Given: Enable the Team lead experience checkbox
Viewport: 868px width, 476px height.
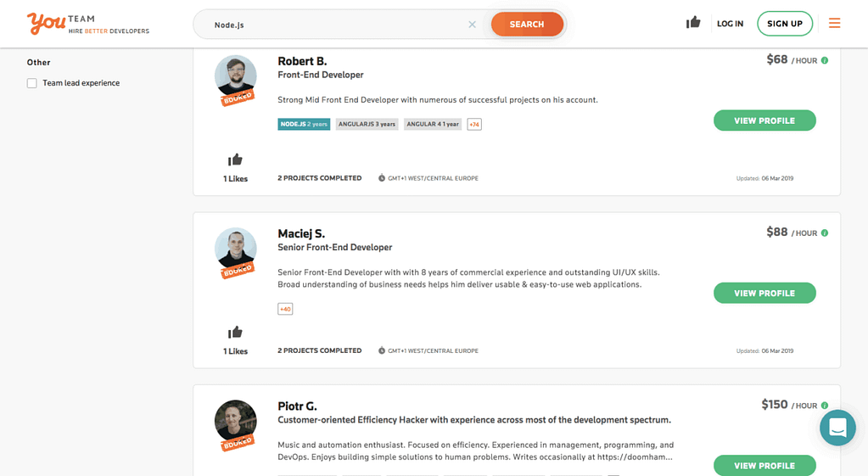Looking at the screenshot, I should tap(32, 83).
